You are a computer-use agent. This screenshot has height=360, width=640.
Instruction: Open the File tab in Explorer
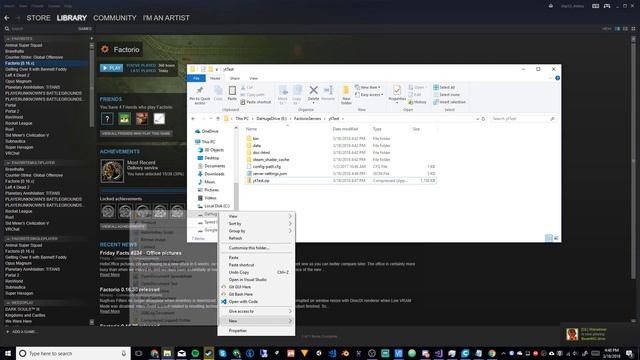tap(196, 78)
